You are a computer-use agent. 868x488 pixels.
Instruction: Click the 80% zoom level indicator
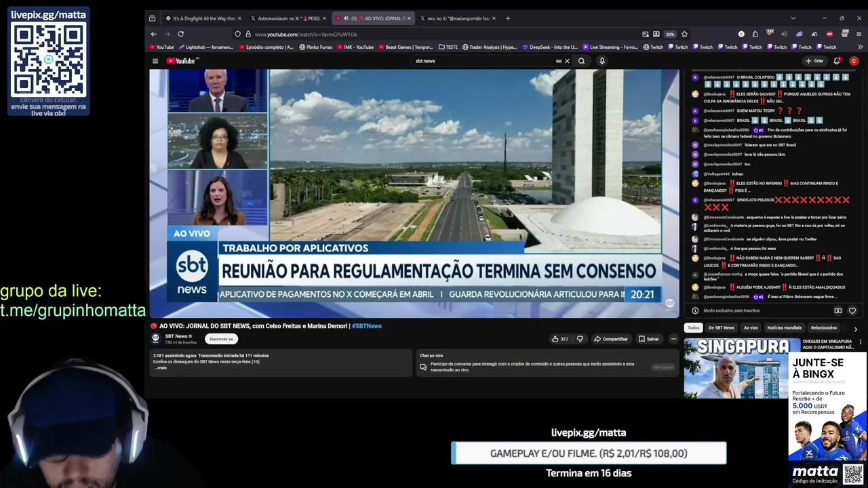point(670,34)
